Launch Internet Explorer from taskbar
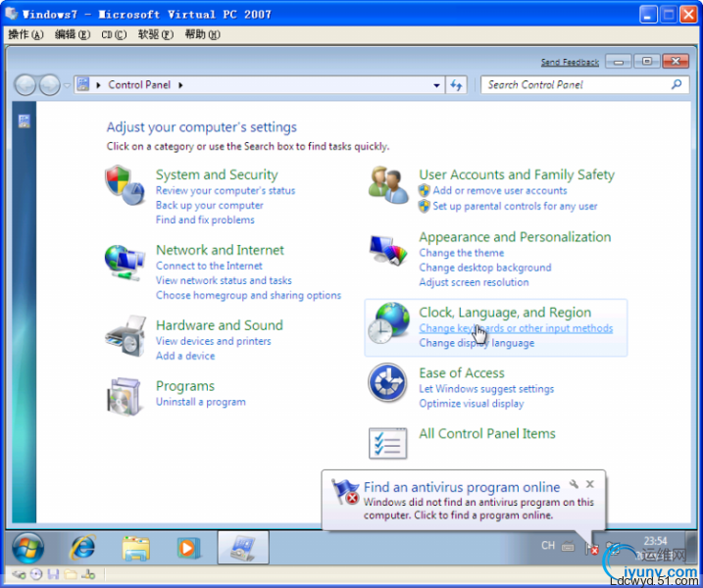Screen dimensions: 703x588 click(82, 548)
